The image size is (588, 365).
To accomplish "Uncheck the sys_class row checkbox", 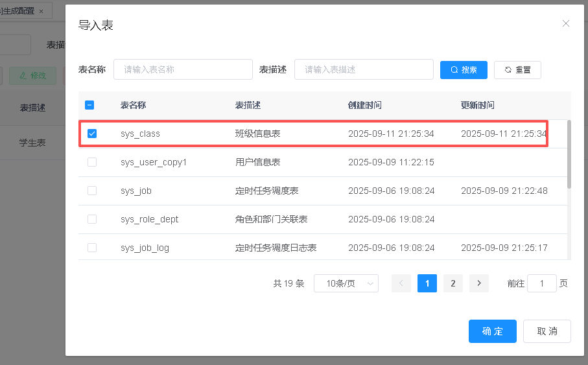I will pos(92,134).
